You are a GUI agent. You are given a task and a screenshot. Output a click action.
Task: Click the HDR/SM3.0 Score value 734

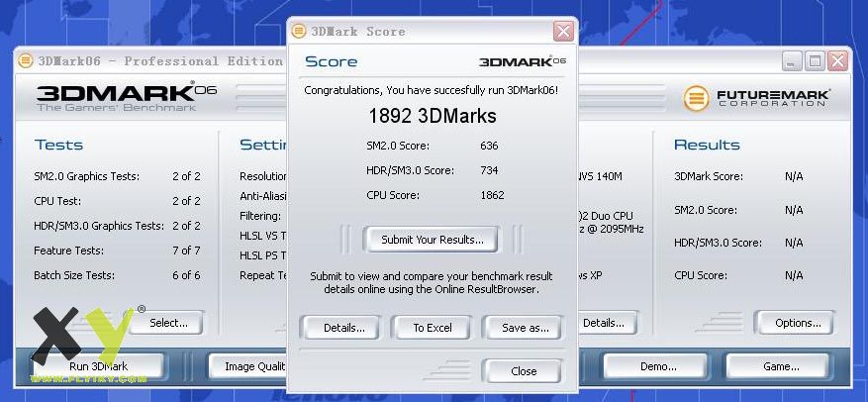[489, 170]
